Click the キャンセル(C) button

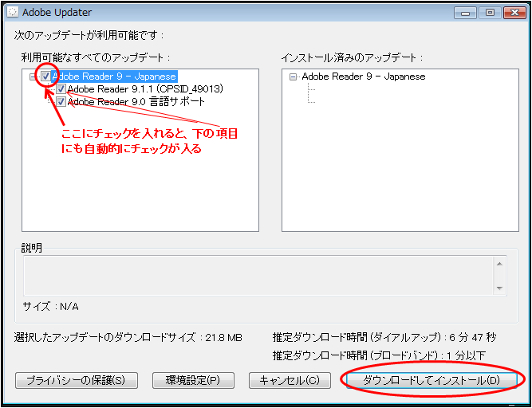tap(290, 381)
